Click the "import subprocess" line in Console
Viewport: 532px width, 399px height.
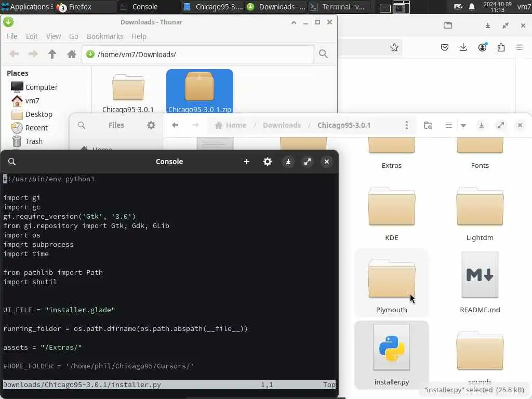tap(38, 244)
